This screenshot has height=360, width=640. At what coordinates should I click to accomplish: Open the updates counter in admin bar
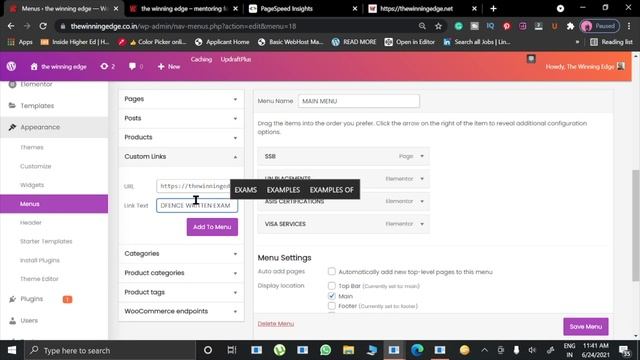point(107,66)
